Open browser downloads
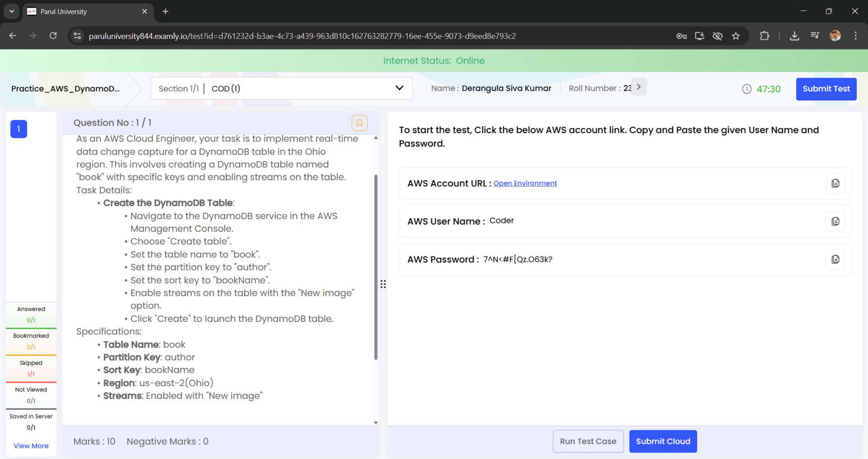Screen dimensions: 868x459 coord(794,36)
